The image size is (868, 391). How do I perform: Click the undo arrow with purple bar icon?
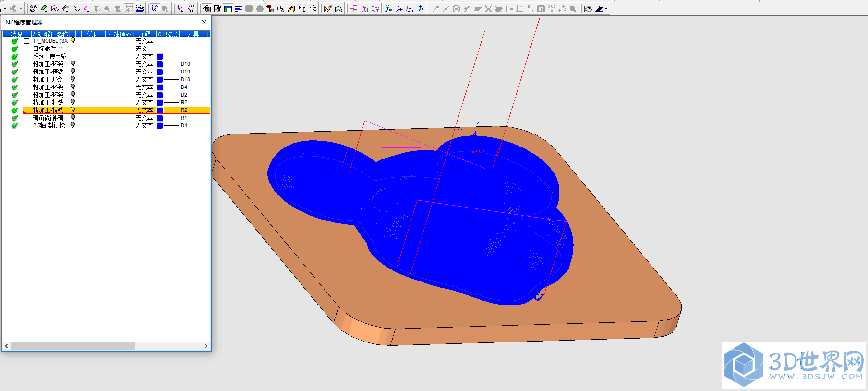[588, 9]
